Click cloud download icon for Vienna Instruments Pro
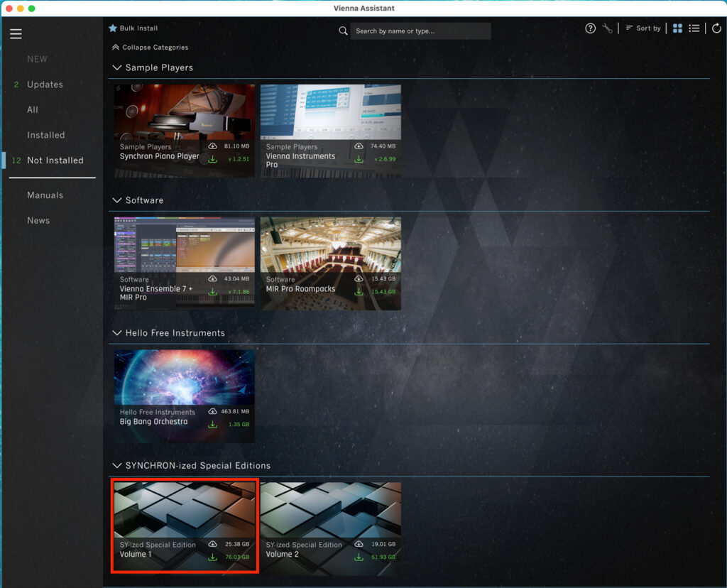The image size is (727, 588). (359, 146)
